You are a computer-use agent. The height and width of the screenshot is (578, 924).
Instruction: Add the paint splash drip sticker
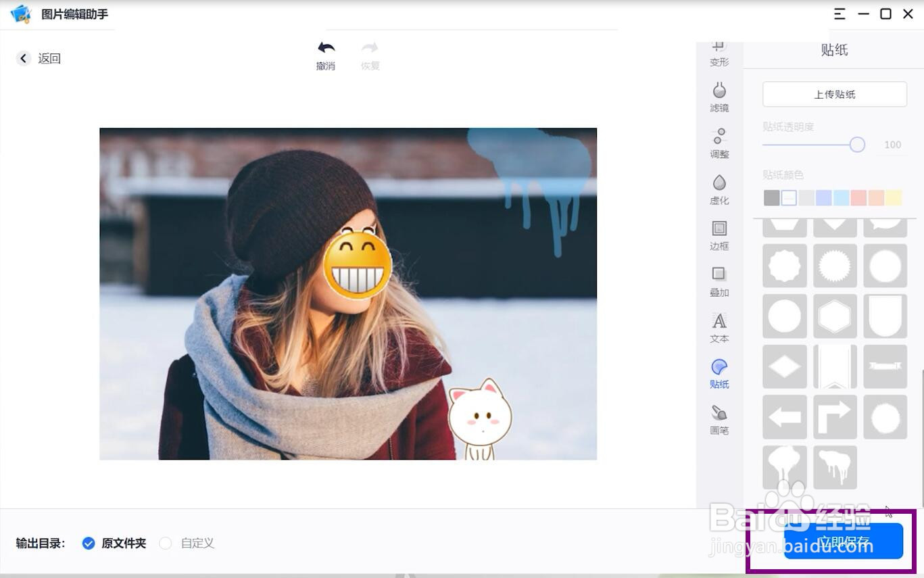tap(785, 467)
